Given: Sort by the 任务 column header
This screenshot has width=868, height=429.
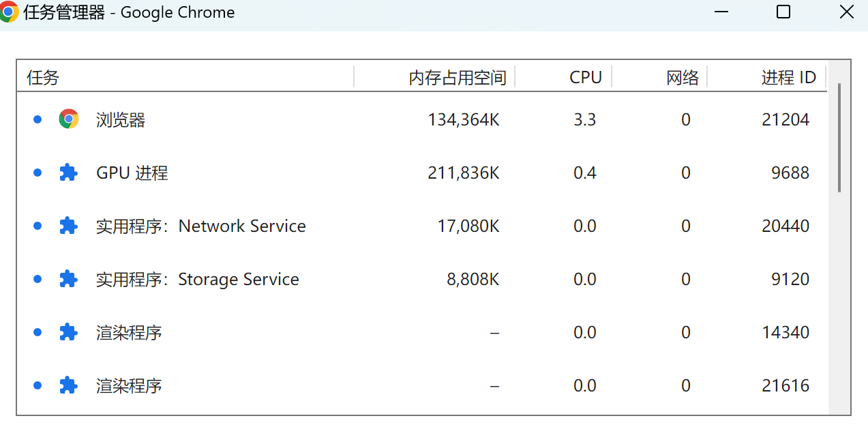Looking at the screenshot, I should pos(44,78).
